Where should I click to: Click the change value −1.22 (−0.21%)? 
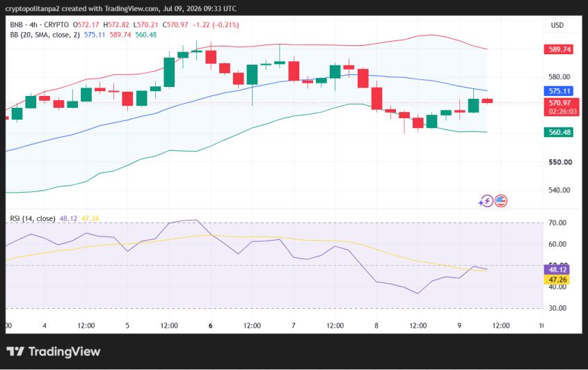(216, 25)
